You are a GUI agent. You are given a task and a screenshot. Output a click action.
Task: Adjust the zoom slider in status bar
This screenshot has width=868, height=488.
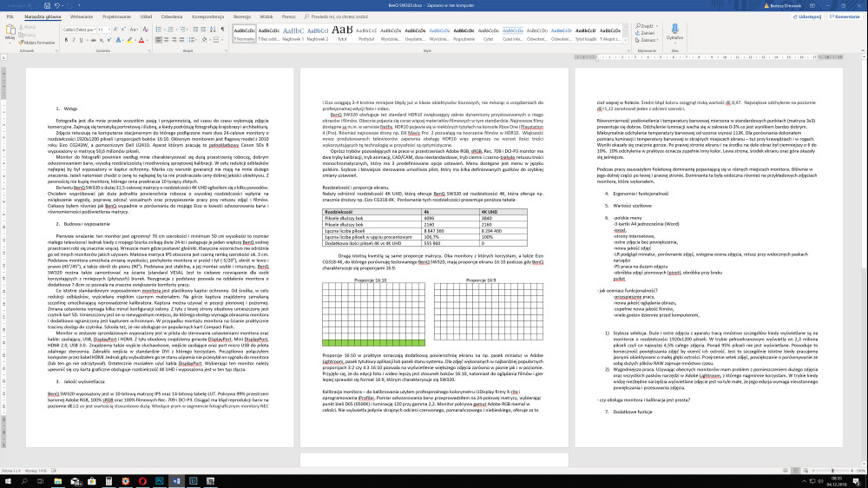(832, 471)
